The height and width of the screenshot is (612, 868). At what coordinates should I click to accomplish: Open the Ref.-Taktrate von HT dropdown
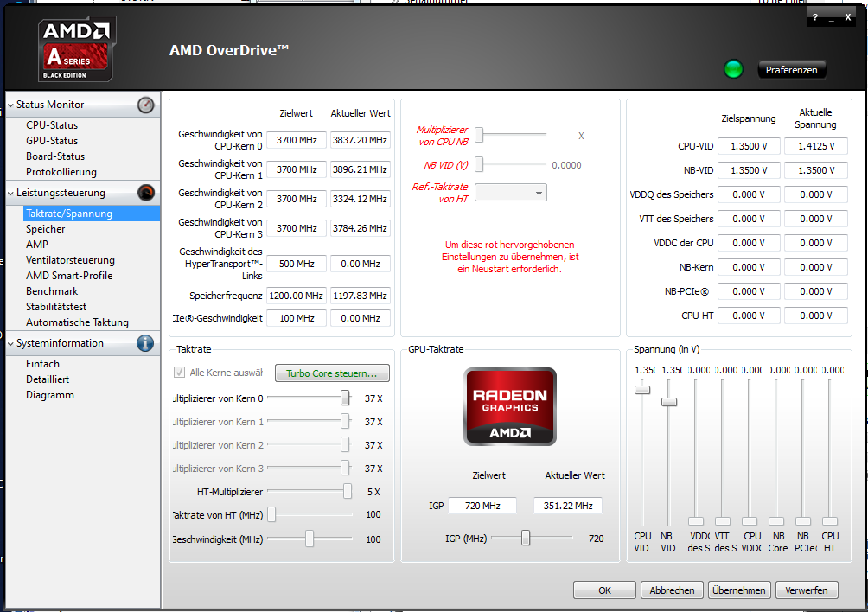[510, 193]
